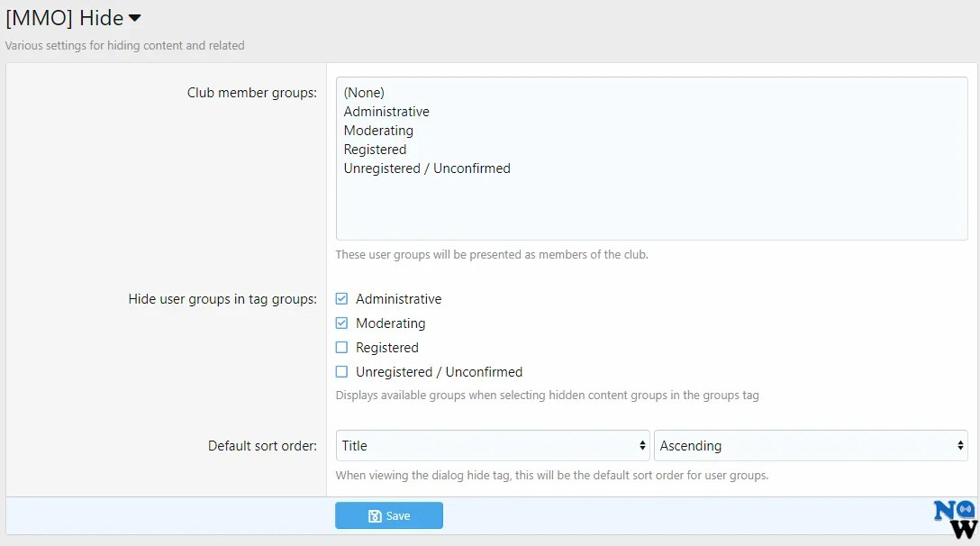Click empty space inside Club member groups listbox

coord(651,212)
